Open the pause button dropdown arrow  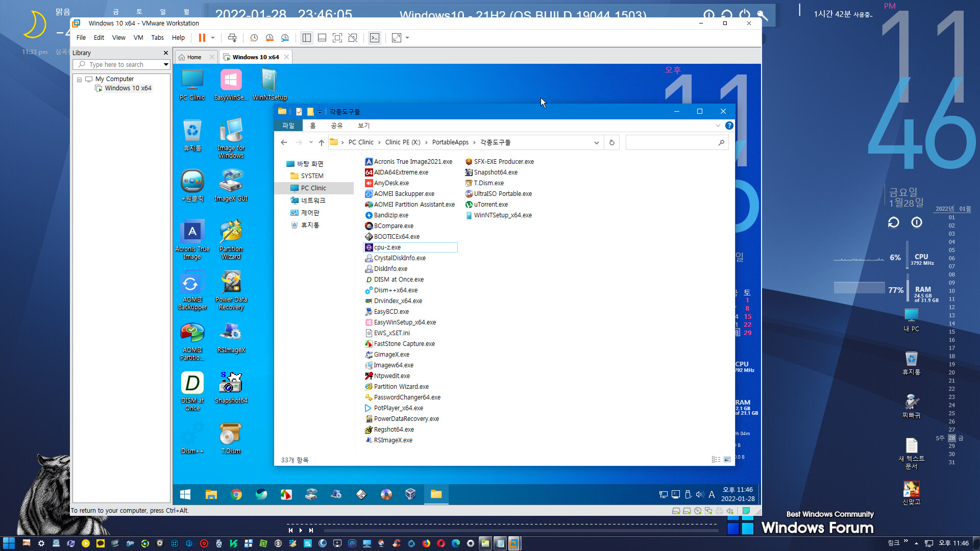click(213, 38)
